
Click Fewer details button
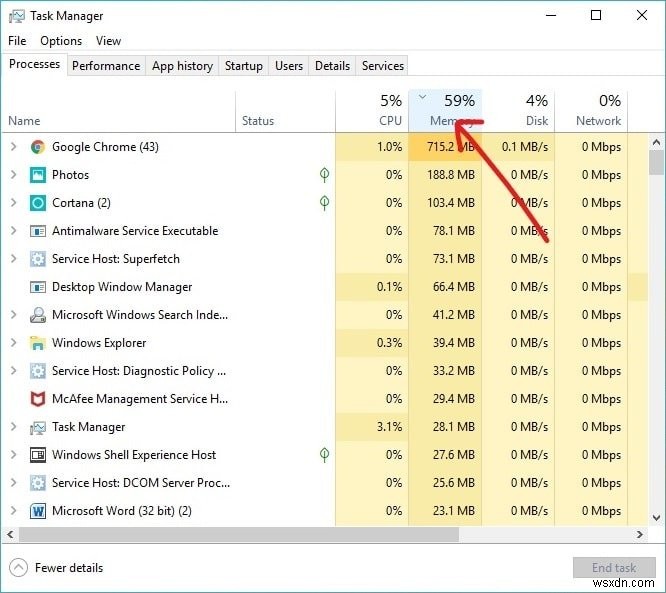tap(56, 568)
